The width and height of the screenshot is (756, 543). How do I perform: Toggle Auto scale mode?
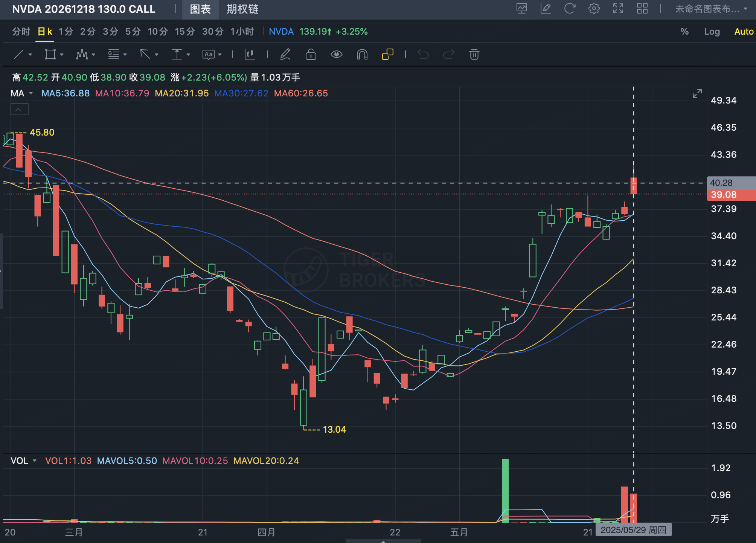click(x=744, y=32)
